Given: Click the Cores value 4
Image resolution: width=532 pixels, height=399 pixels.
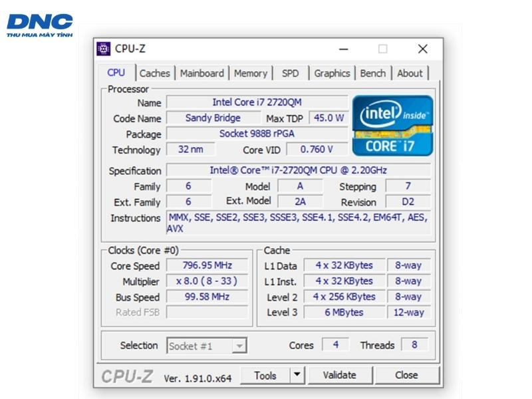Looking at the screenshot, I should pyautogui.click(x=336, y=344).
